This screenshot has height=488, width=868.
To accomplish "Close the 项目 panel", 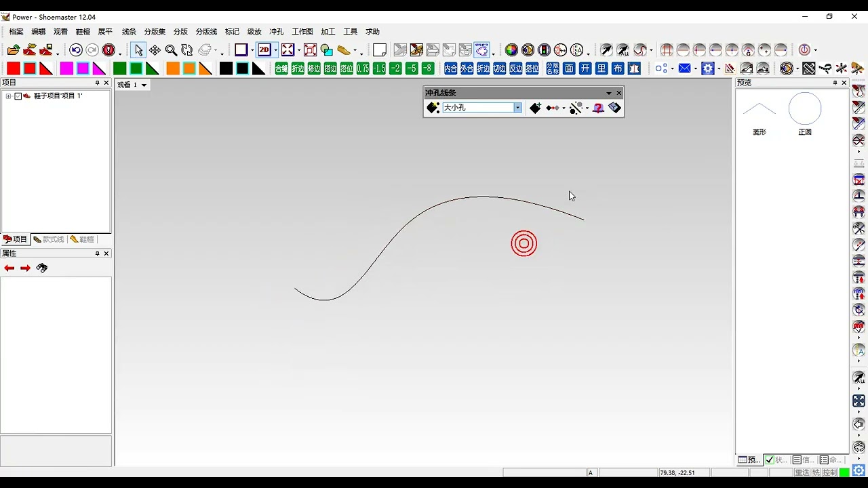I will tap(106, 83).
